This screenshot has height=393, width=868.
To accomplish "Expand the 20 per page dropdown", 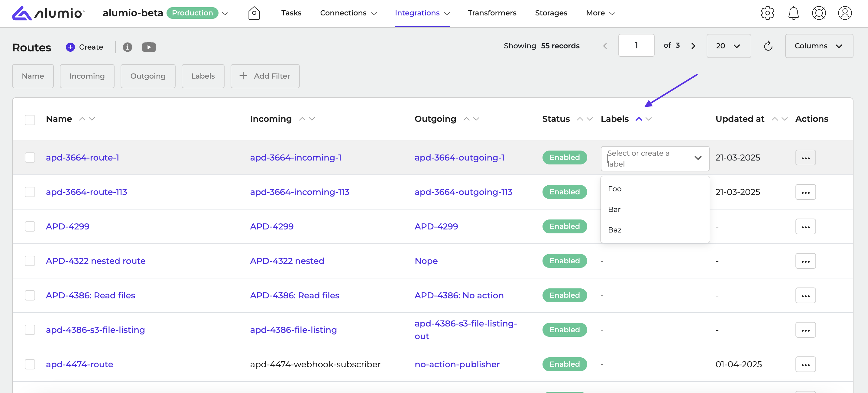I will point(728,46).
